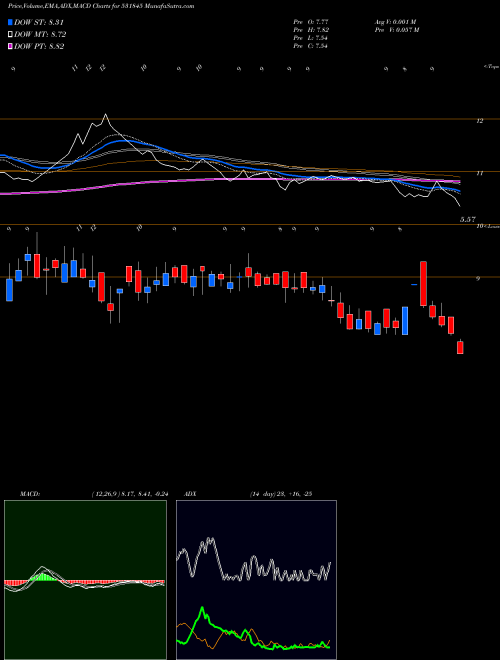Click the ADX panel title

(x=192, y=494)
